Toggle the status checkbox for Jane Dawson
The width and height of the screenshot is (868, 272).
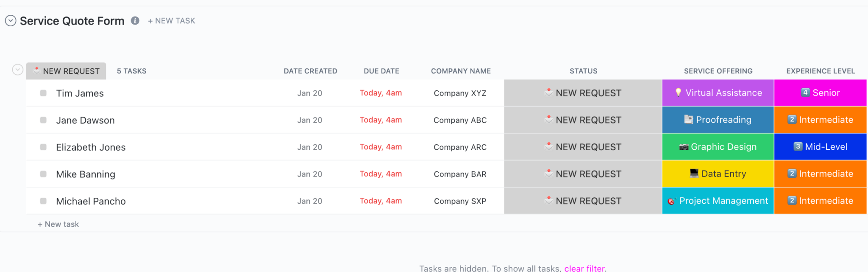(43, 120)
